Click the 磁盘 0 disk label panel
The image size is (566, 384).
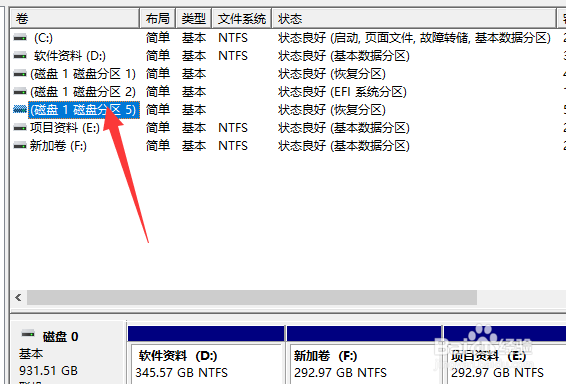[x=69, y=353]
